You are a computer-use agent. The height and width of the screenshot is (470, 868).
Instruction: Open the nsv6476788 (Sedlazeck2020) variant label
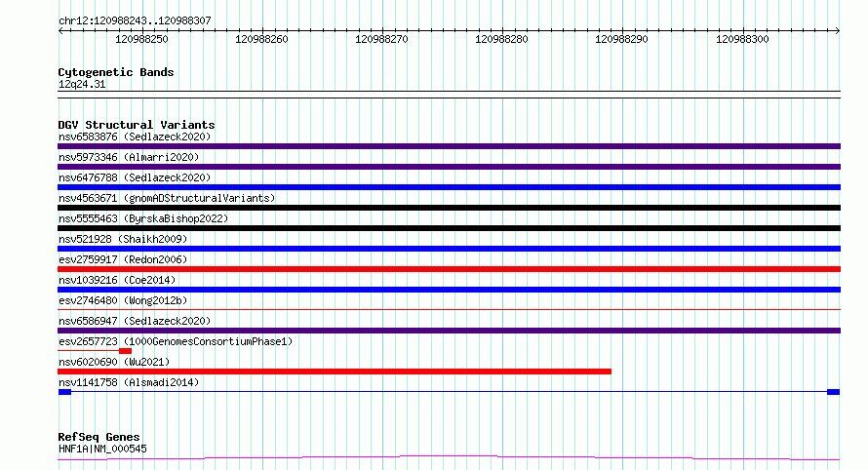tap(135, 177)
